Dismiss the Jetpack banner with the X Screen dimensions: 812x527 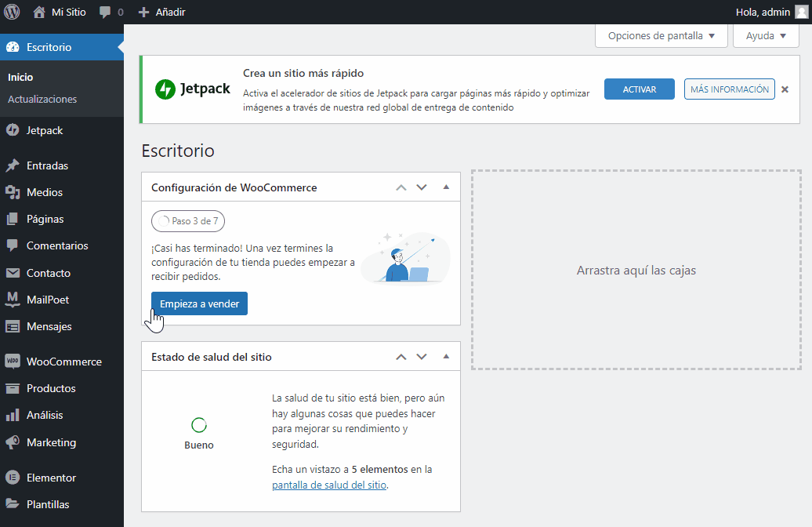[x=785, y=89]
